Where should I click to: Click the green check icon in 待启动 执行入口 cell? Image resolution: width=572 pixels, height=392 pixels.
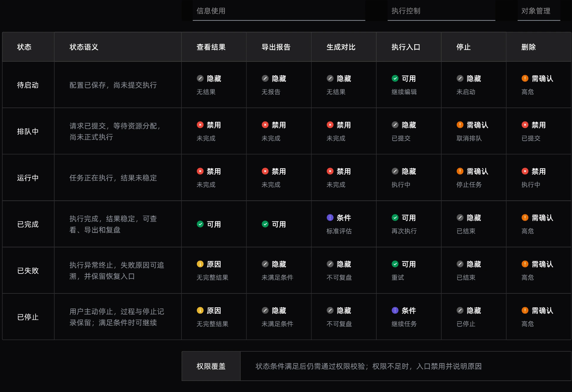click(395, 78)
